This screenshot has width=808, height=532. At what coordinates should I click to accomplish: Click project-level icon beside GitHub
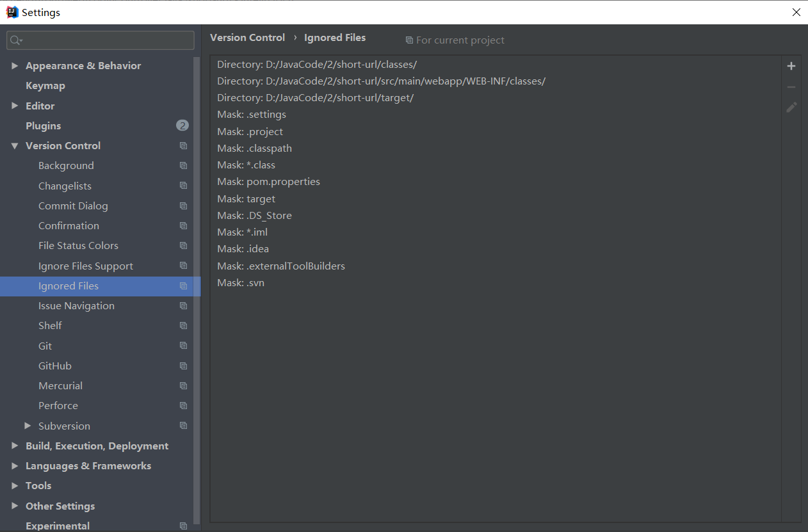pyautogui.click(x=183, y=366)
